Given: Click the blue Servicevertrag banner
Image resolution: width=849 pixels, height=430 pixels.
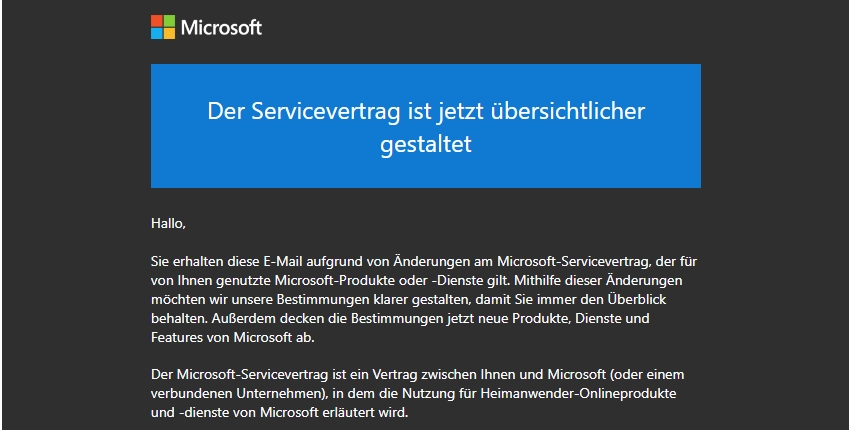Looking at the screenshot, I should tap(426, 126).
